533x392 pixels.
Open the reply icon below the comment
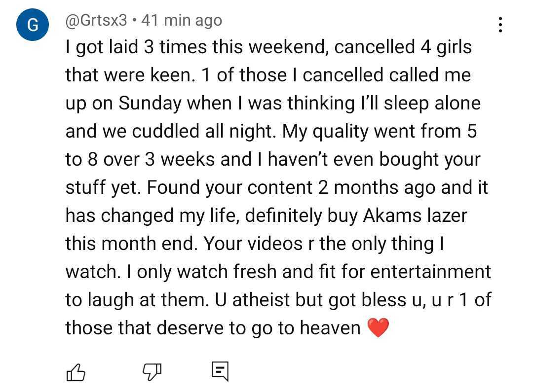220,371
